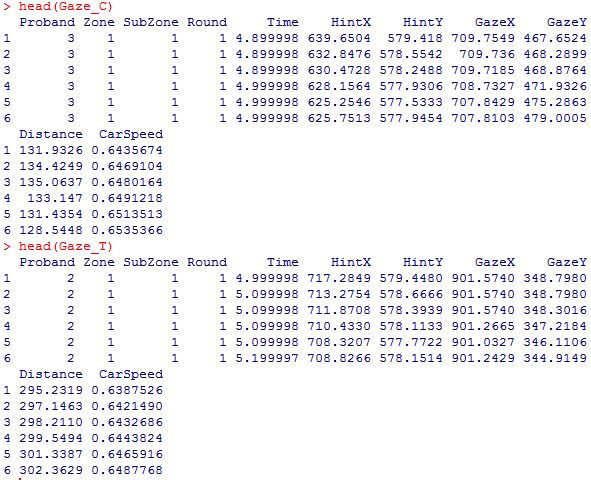
Task: Click HintY value 578.6666
Action: tap(411, 294)
